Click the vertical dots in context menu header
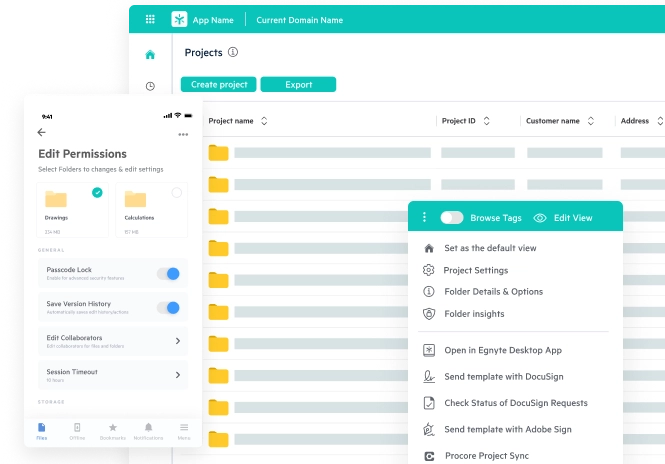This screenshot has width=665, height=464. (424, 217)
